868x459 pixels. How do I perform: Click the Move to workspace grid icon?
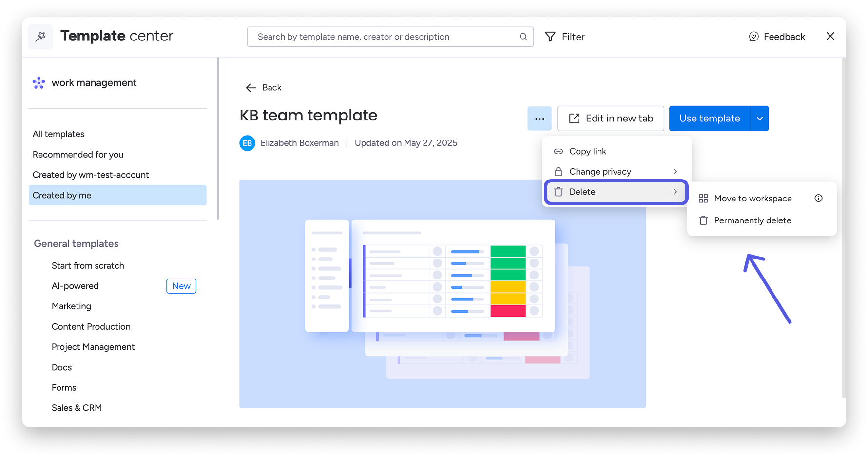[703, 199]
